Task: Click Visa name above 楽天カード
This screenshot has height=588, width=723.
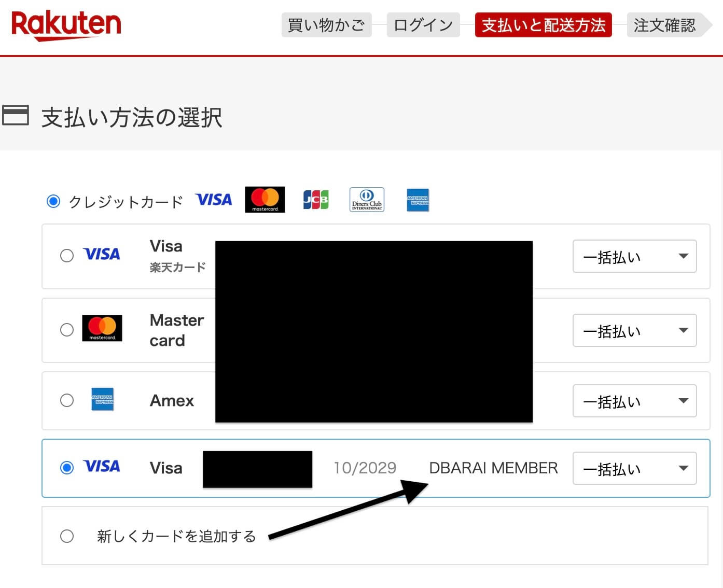Action: [166, 246]
